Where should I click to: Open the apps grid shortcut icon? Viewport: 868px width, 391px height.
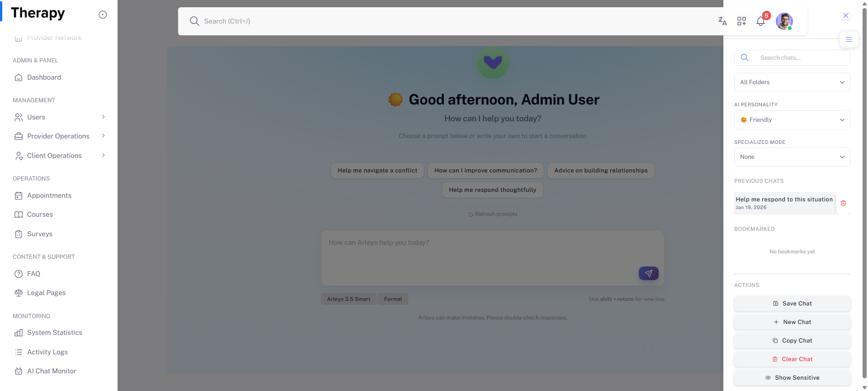741,21
